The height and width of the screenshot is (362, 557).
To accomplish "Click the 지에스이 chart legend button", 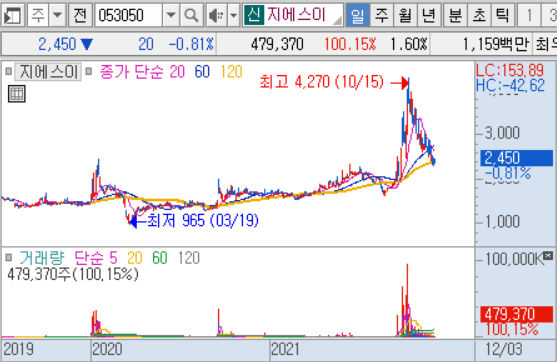I will pyautogui.click(x=48, y=72).
